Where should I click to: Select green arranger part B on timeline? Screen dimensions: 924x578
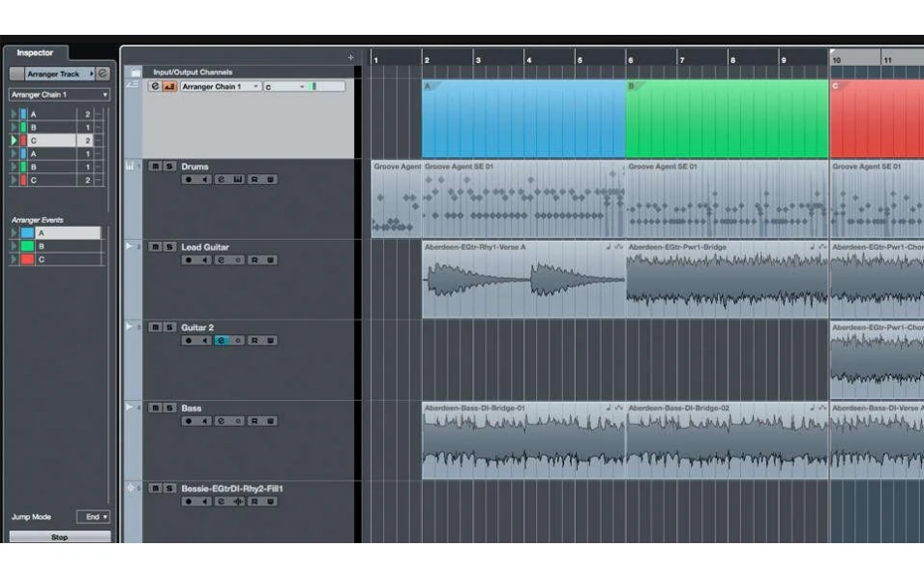(x=728, y=118)
